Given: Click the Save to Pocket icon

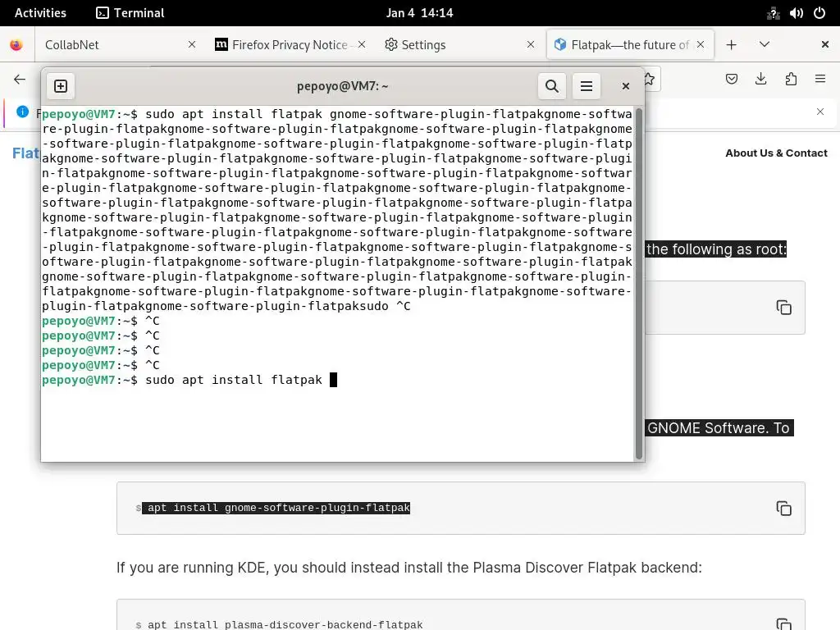Looking at the screenshot, I should pyautogui.click(x=731, y=80).
